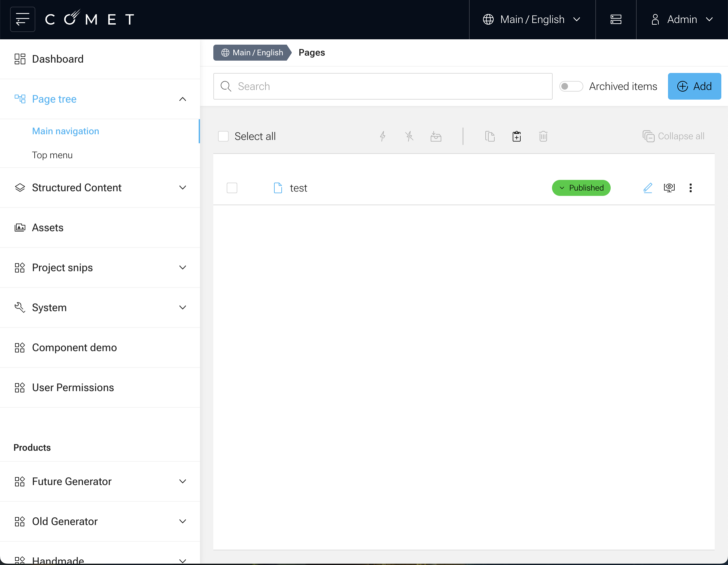Open the Main / English scope dropdown
Image resolution: width=728 pixels, height=565 pixels.
tap(532, 19)
